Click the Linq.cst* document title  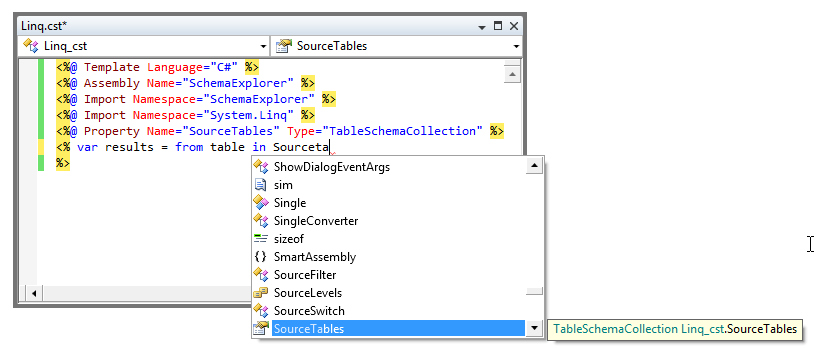[44, 26]
